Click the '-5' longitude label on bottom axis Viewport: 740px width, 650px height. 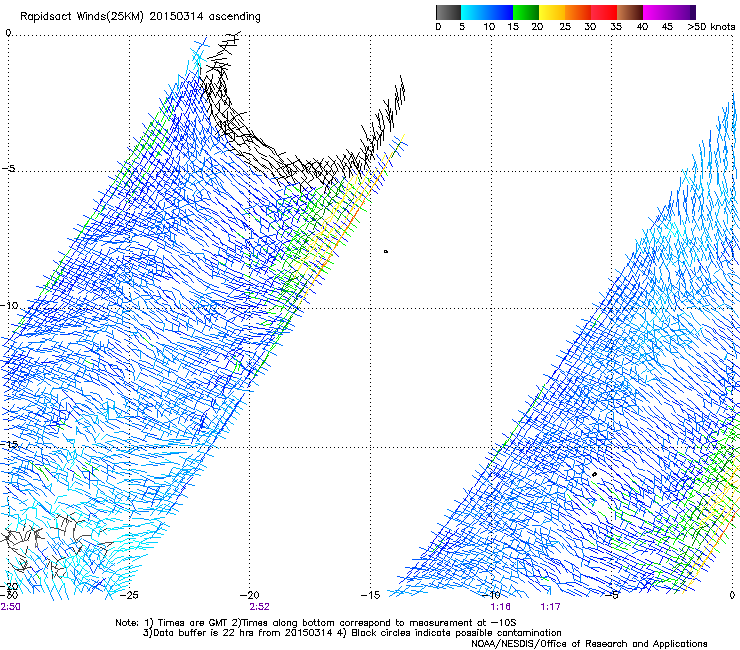click(x=612, y=595)
